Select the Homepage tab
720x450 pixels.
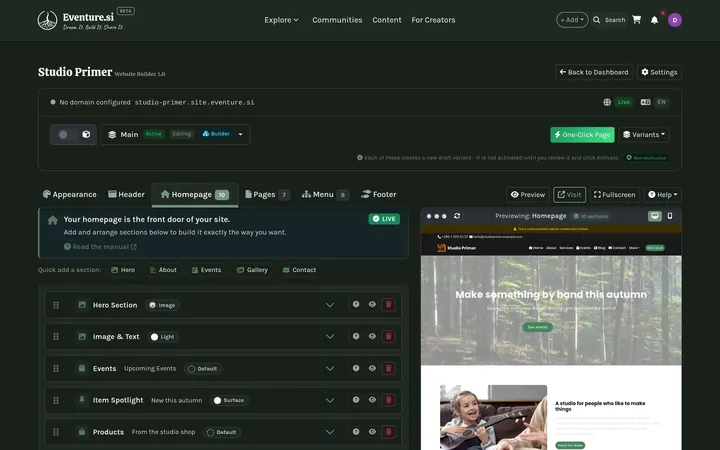point(195,194)
